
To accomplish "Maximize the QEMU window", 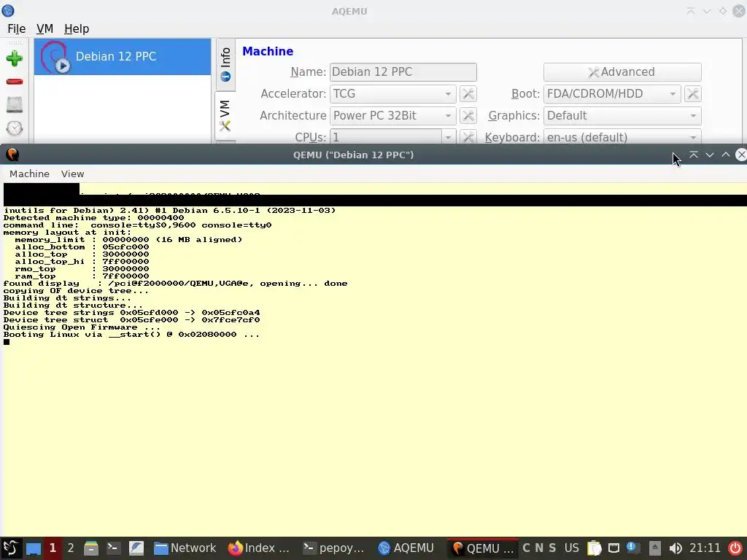I will coord(726,155).
